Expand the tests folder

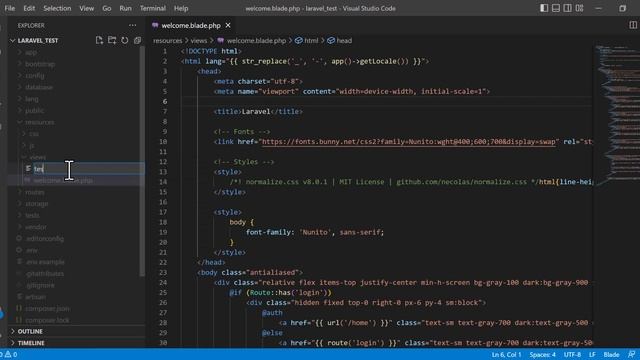[x=32, y=215]
